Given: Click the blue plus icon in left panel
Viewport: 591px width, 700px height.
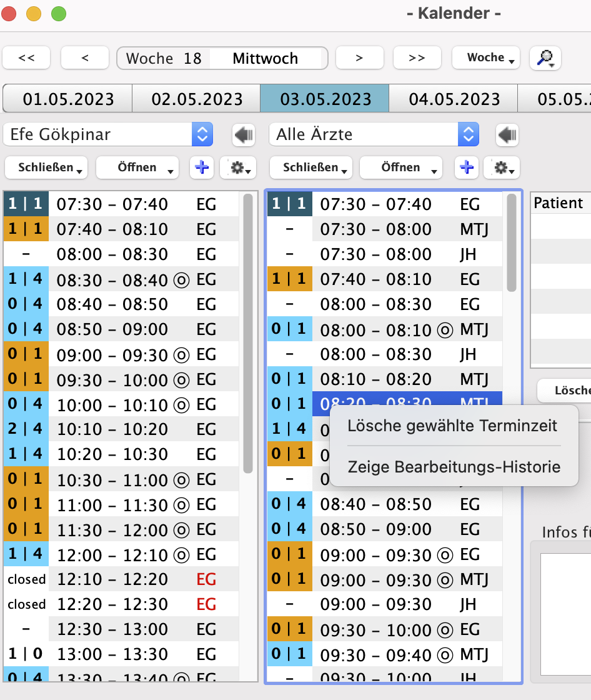Looking at the screenshot, I should point(202,167).
